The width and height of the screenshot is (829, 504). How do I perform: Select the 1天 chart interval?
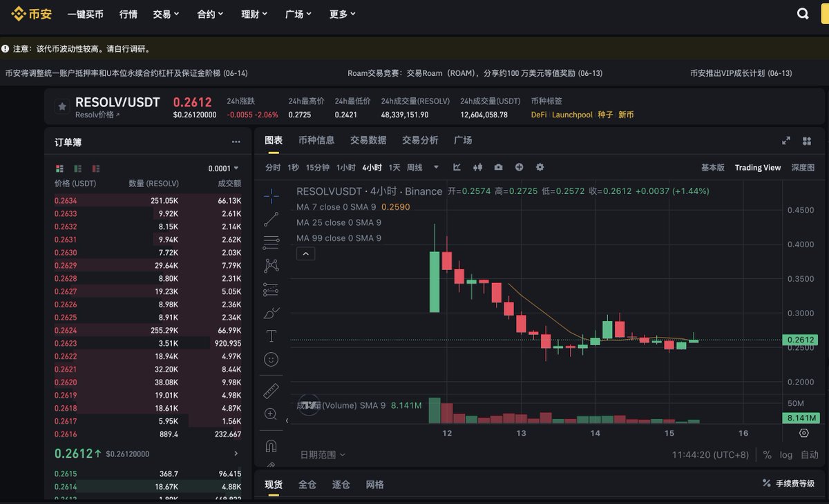point(394,168)
